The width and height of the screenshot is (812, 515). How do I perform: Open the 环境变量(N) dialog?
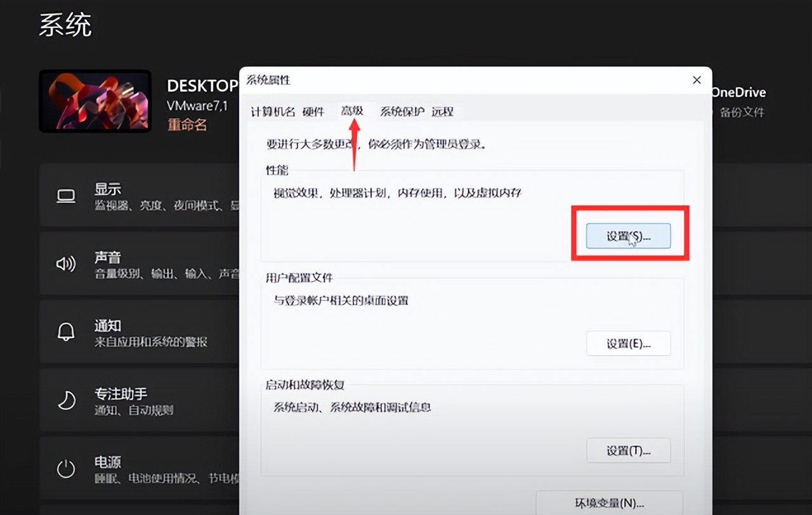[x=609, y=503]
